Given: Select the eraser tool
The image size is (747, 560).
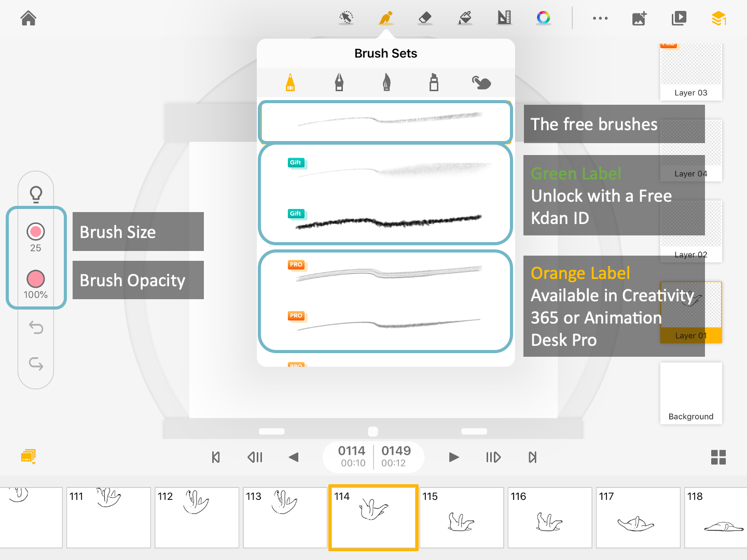Looking at the screenshot, I should pos(425,18).
